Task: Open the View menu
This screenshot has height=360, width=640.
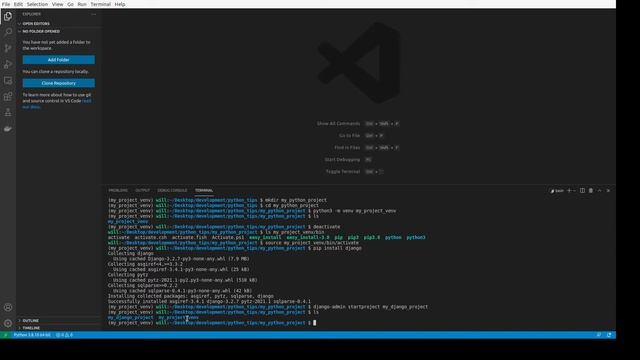Action: click(58, 4)
